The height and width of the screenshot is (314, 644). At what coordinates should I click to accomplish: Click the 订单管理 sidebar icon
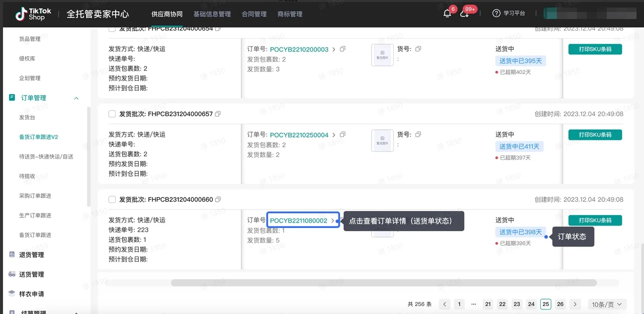12,97
